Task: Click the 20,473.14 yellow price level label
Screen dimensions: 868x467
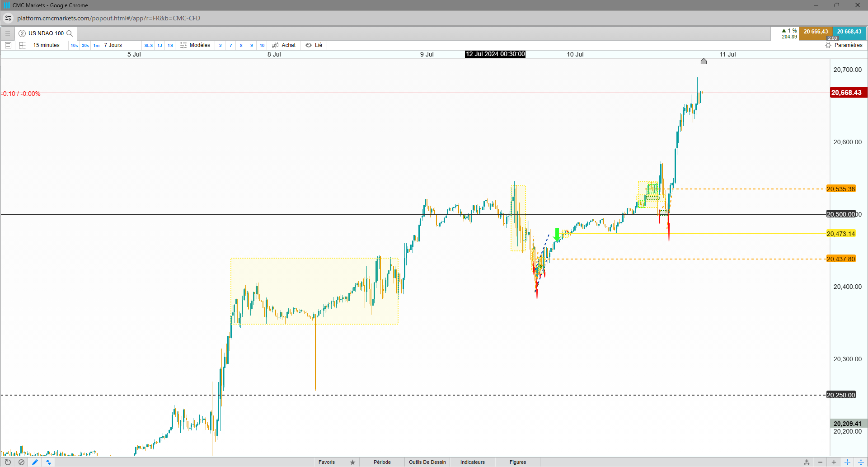Action: click(x=840, y=234)
